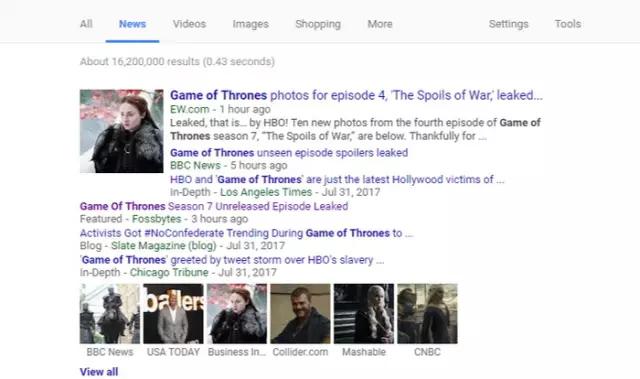The image size is (640, 379).
Task: Click the Tools option
Action: (567, 24)
